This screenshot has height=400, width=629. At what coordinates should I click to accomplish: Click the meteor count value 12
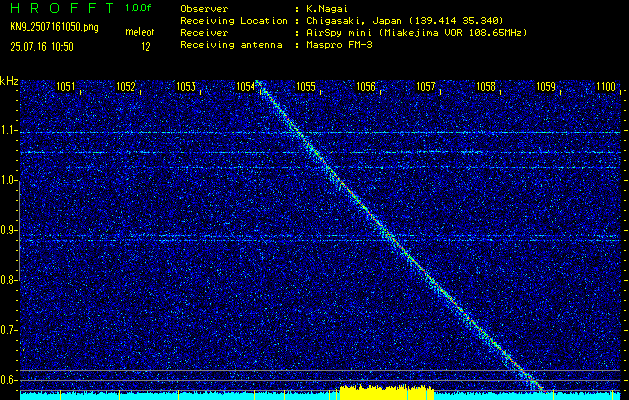pyautogui.click(x=146, y=47)
